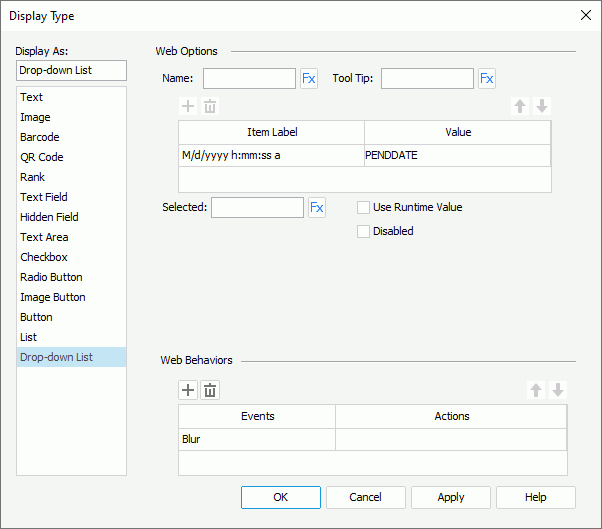
Task: Select Text Area display type
Action: pyautogui.click(x=71, y=237)
